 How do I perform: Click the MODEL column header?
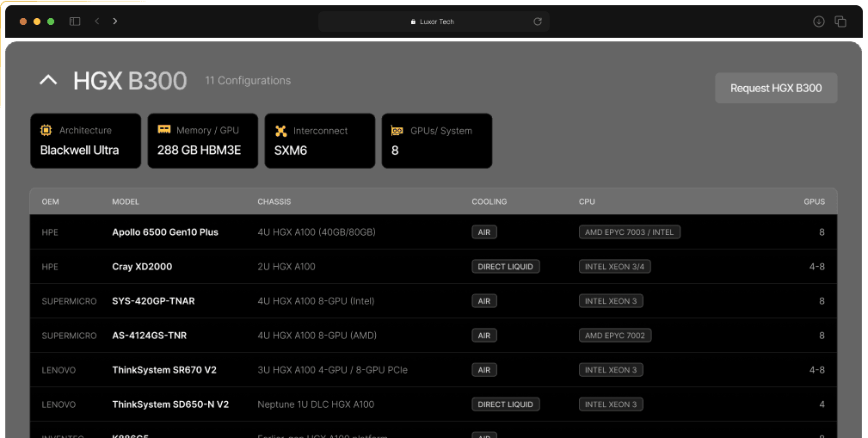(126, 201)
